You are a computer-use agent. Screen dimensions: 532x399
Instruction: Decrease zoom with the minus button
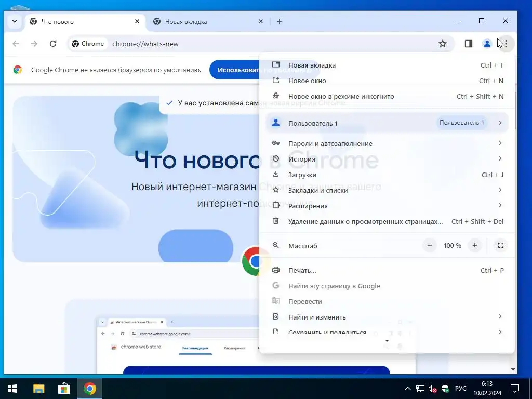(x=430, y=245)
